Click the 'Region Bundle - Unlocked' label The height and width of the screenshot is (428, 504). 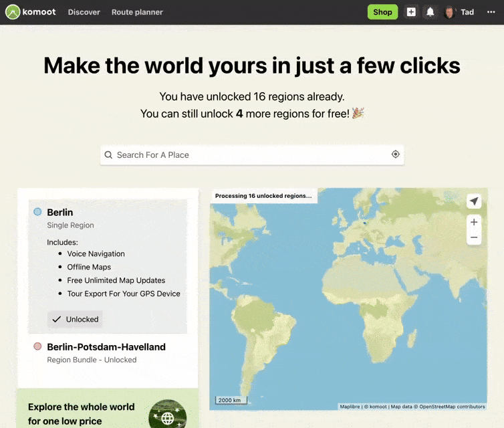coord(92,360)
